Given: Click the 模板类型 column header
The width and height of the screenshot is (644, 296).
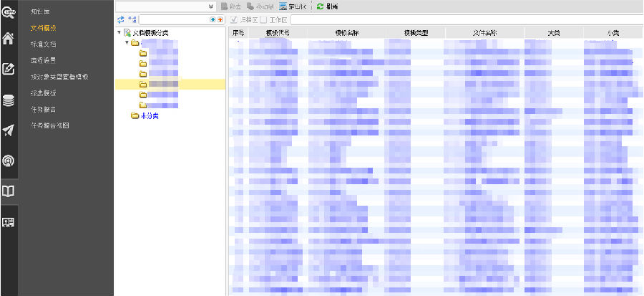Looking at the screenshot, I should pyautogui.click(x=416, y=33).
